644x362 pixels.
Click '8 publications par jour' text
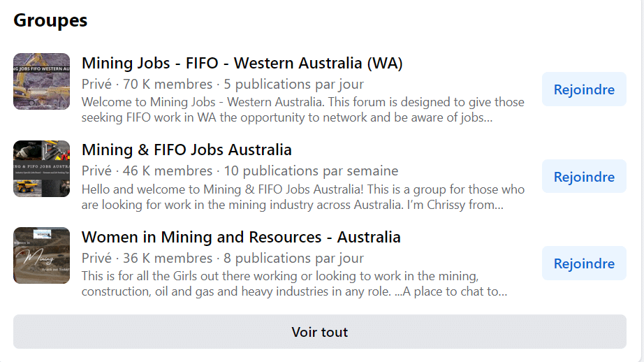[x=293, y=258]
